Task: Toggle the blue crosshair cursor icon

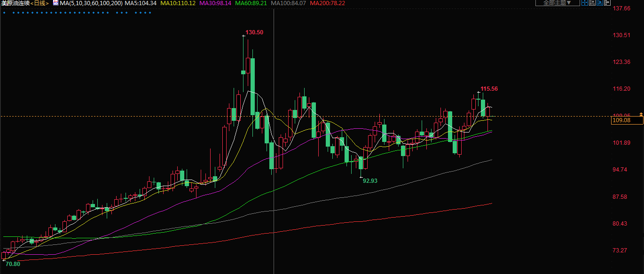Action: (584, 3)
